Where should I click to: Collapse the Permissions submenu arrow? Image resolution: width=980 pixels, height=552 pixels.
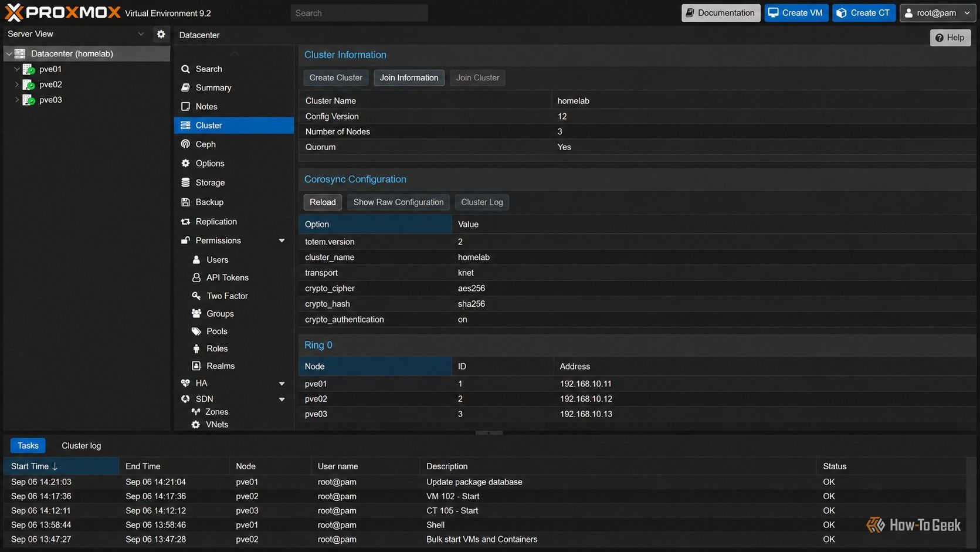pos(282,241)
